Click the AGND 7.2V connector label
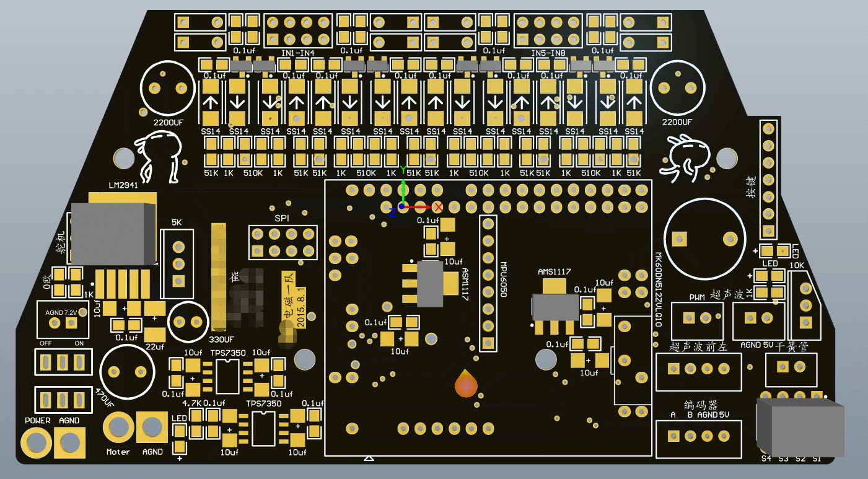Image resolution: width=868 pixels, height=479 pixels. [61, 313]
